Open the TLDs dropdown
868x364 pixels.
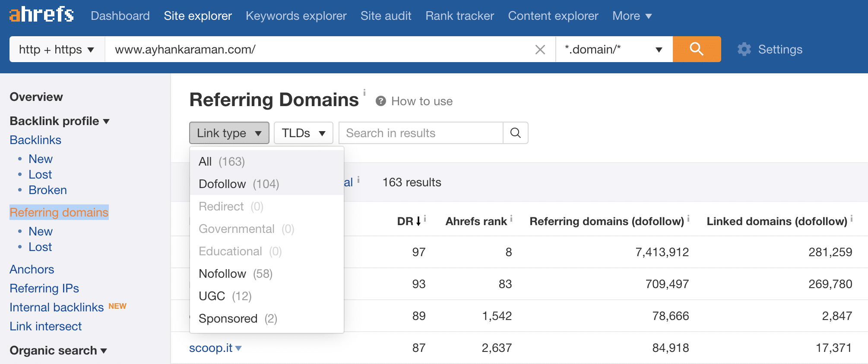coord(304,133)
